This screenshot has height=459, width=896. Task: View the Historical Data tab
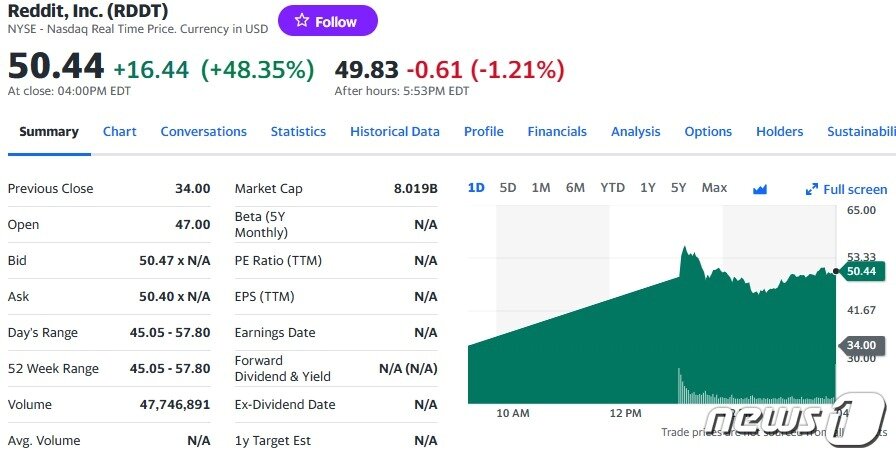(395, 132)
